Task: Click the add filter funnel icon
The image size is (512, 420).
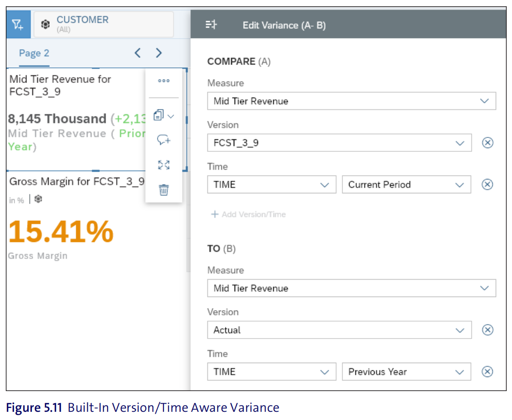Action: [18, 25]
